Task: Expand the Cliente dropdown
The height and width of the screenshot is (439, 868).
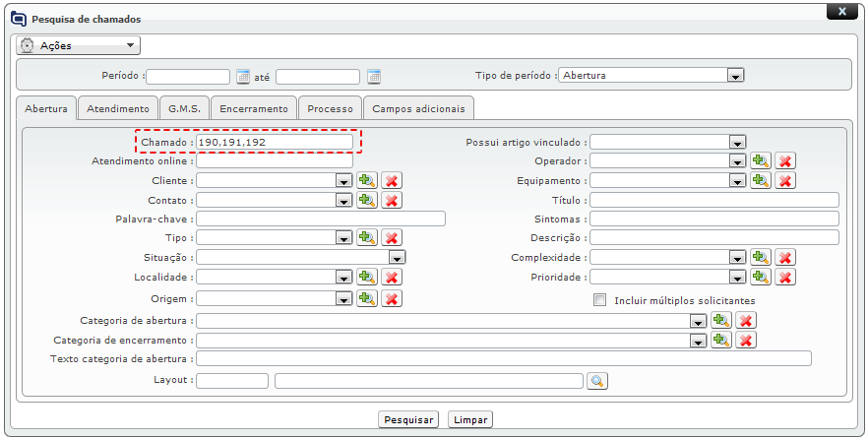Action: point(343,181)
